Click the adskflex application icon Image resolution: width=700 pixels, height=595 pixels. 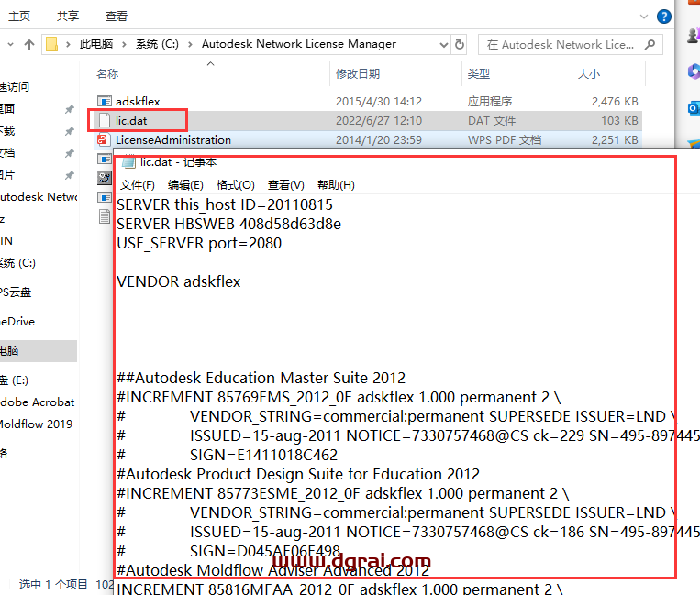coord(104,101)
